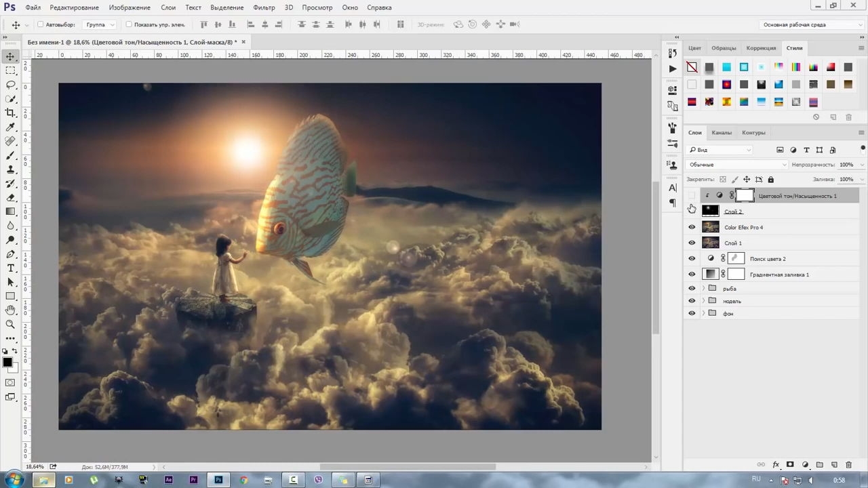
Task: Hide the Color Efex Pro 4 layer
Action: (x=692, y=227)
